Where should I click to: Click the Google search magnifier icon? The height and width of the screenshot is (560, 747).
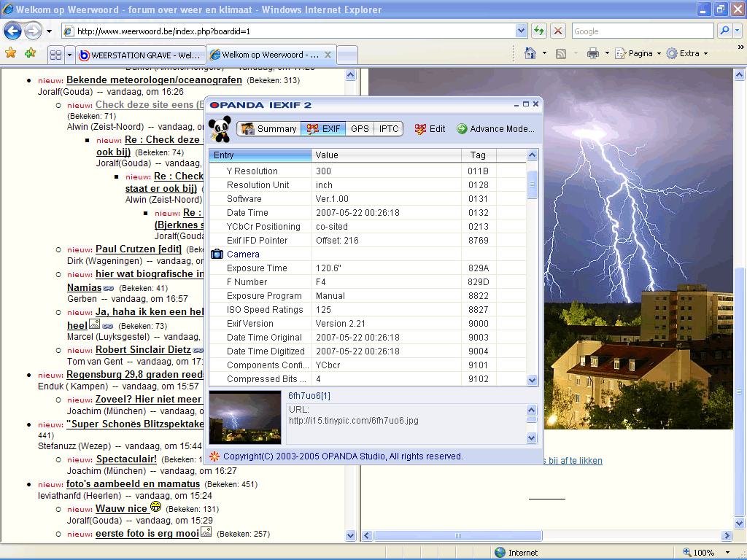click(x=724, y=31)
